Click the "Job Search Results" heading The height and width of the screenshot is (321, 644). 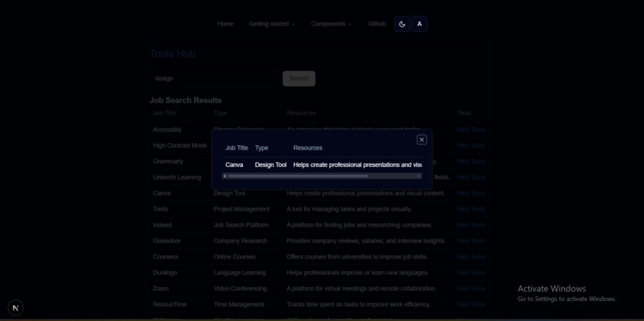click(x=185, y=100)
